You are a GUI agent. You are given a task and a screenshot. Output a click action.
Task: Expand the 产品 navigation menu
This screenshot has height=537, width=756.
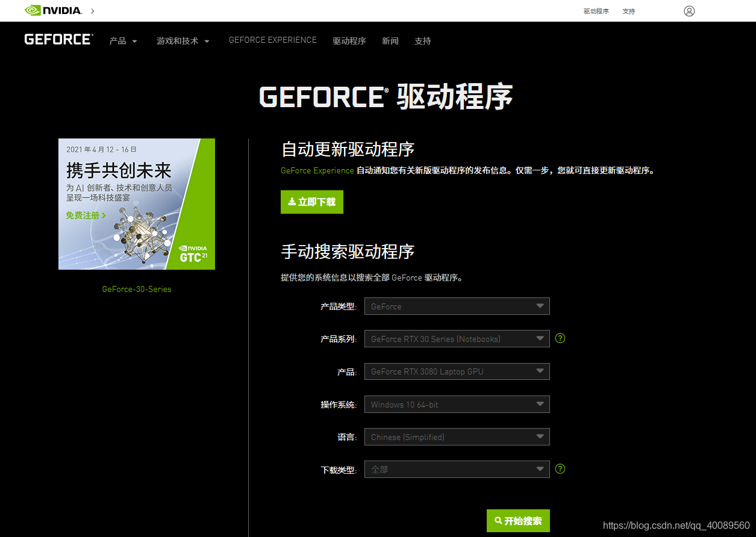123,41
